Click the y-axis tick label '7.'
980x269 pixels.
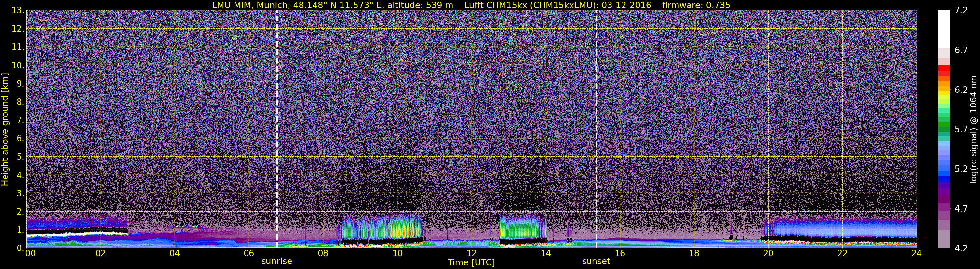[20, 120]
